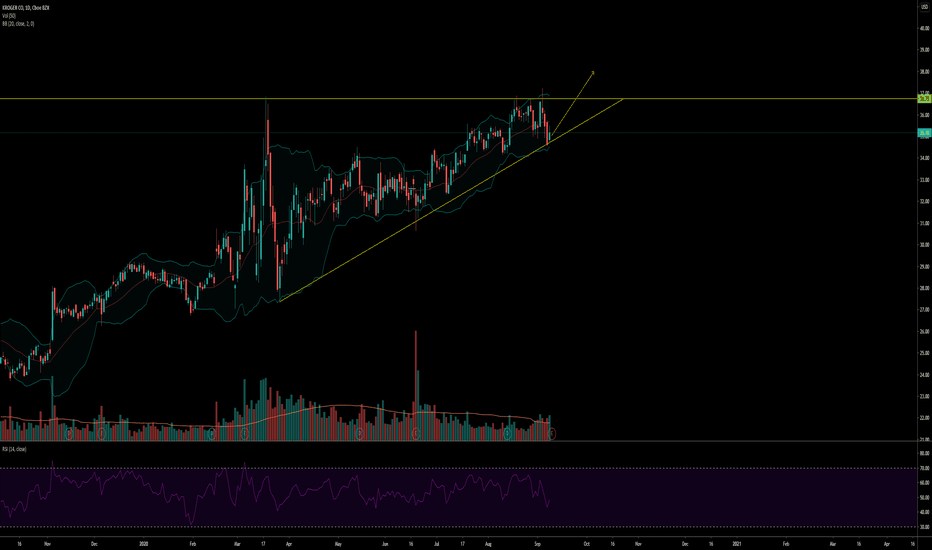Click the 2020 label on time axis
932x550 pixels.
[143, 543]
